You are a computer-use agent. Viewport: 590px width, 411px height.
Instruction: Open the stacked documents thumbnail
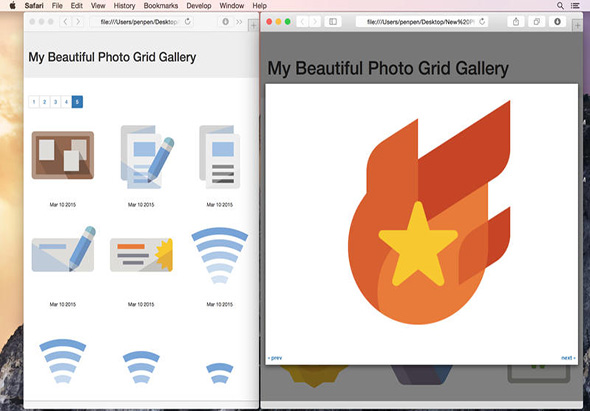click(220, 157)
